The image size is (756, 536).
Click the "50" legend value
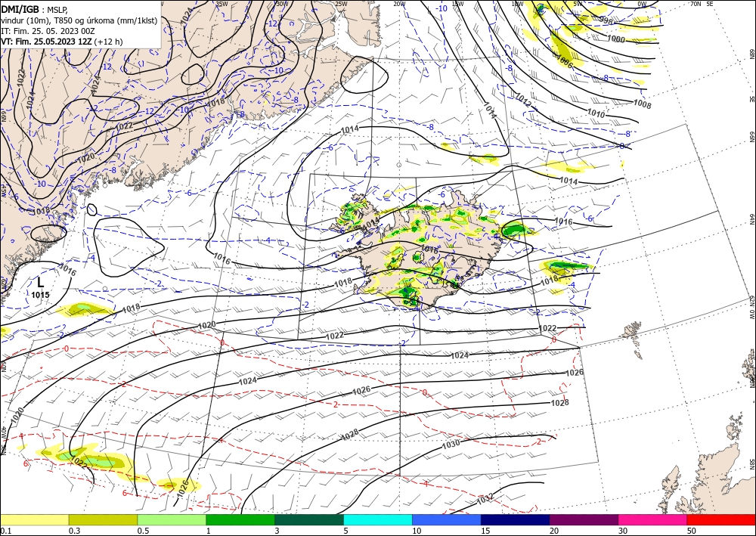click(692, 531)
